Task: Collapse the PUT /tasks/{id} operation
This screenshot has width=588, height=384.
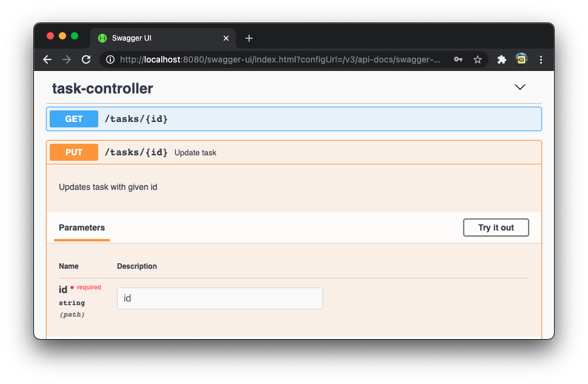Action: (x=294, y=152)
